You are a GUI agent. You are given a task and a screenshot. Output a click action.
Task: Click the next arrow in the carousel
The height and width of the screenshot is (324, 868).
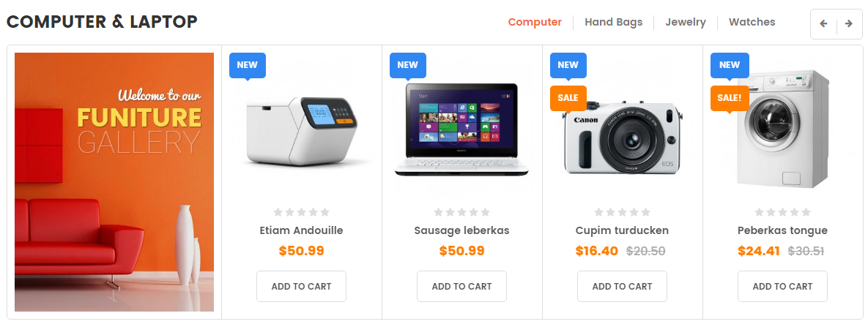coord(849,24)
